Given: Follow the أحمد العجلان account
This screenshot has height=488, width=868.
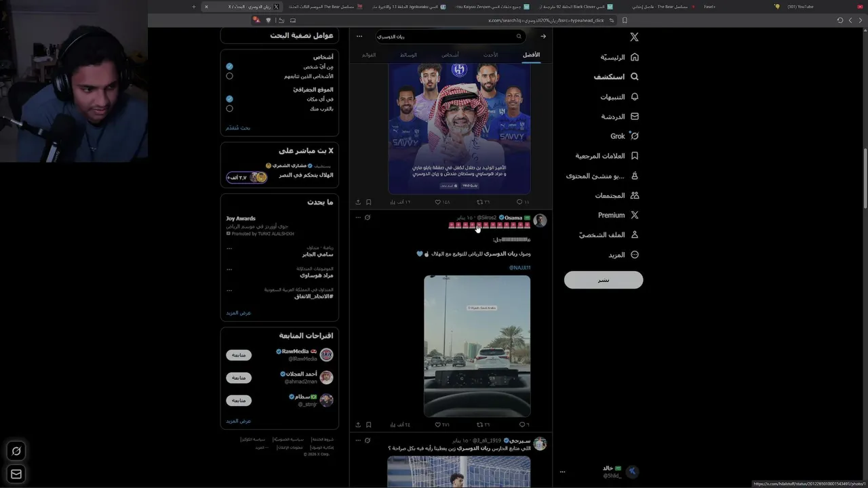Looking at the screenshot, I should tap(239, 378).
